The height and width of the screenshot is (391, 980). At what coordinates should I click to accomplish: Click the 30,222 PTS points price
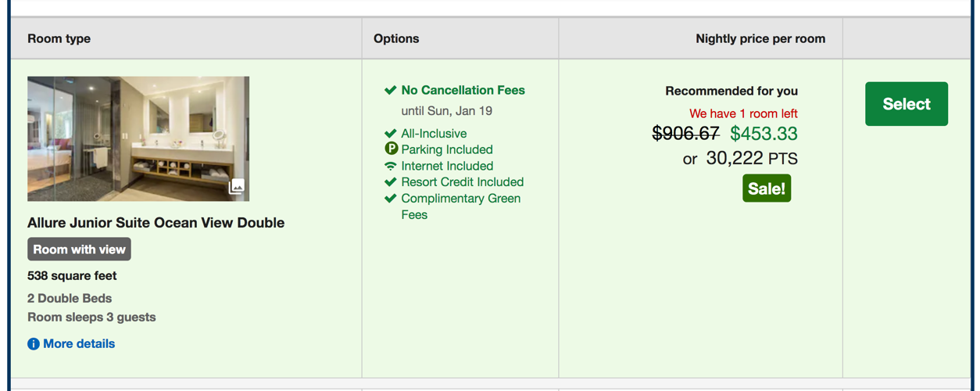tap(751, 159)
